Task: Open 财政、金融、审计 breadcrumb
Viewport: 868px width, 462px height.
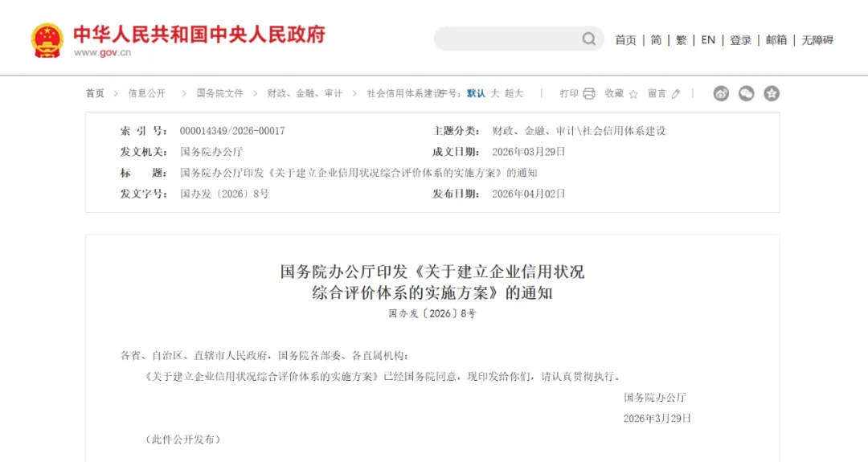Action: (305, 93)
